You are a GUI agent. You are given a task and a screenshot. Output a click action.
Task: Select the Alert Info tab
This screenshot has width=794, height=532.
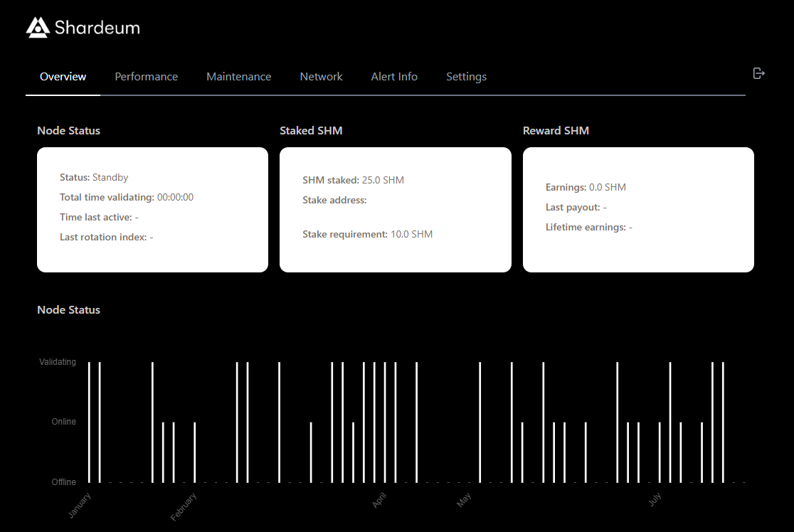point(394,76)
